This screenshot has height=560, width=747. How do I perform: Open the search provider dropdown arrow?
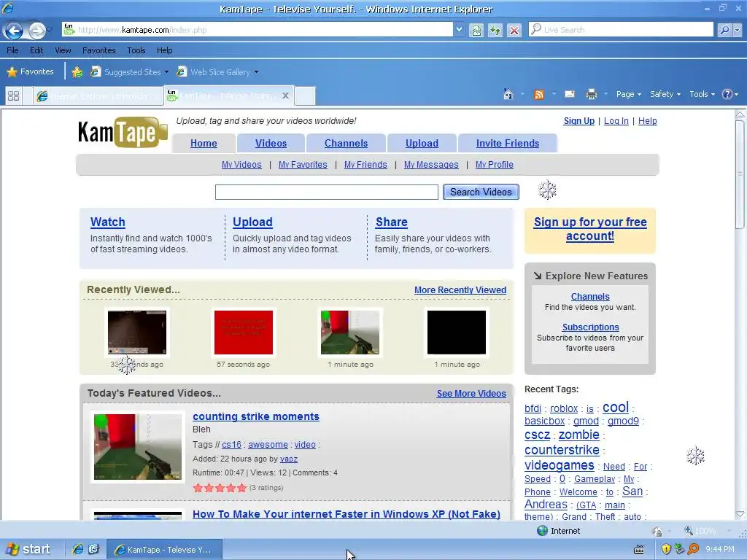pos(737,30)
